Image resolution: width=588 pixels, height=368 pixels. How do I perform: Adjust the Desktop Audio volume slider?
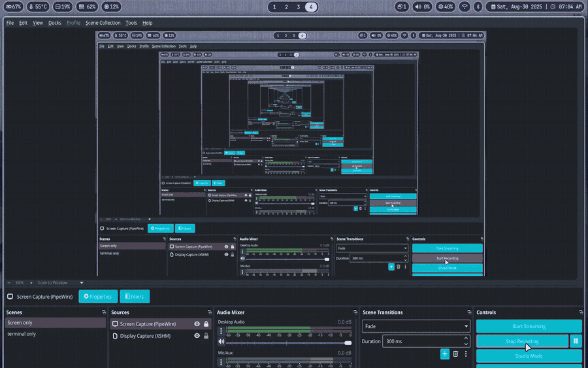point(288,343)
